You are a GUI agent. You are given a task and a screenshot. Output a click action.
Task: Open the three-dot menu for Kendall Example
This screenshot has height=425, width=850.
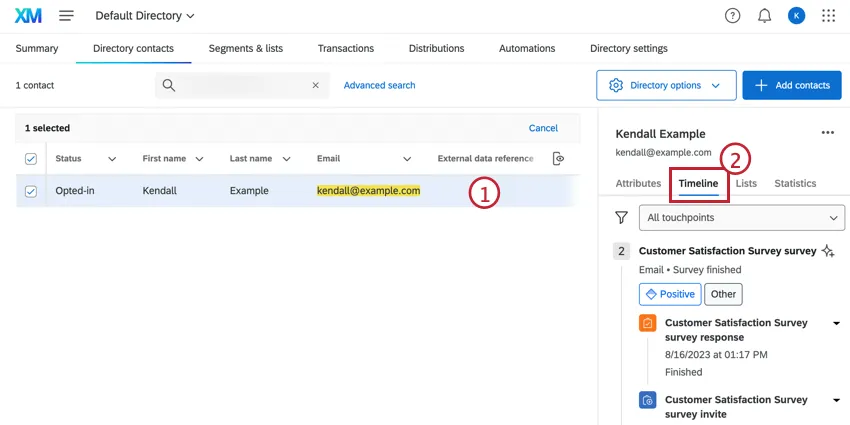click(827, 133)
